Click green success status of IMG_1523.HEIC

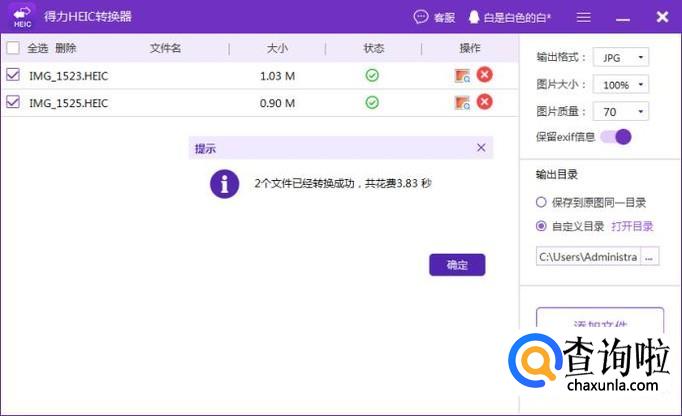pos(372,75)
